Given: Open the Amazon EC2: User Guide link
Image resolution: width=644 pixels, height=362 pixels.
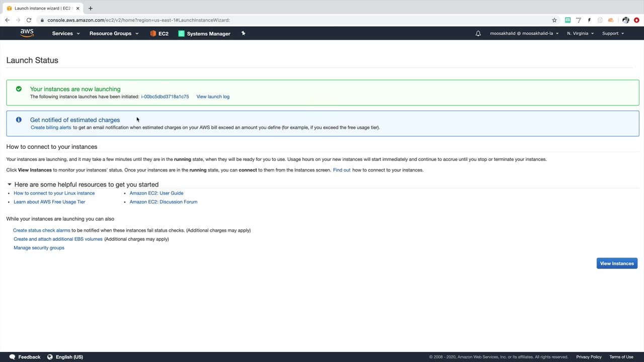Looking at the screenshot, I should [x=156, y=193].
